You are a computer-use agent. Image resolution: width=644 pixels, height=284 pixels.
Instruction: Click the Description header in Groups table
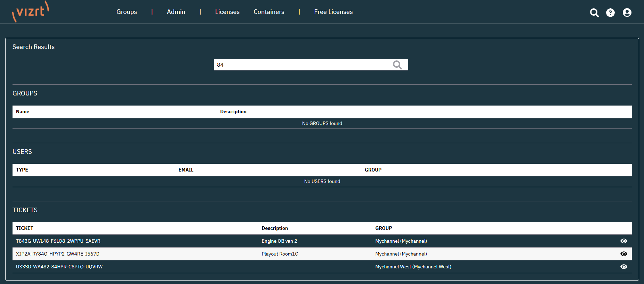click(x=233, y=111)
